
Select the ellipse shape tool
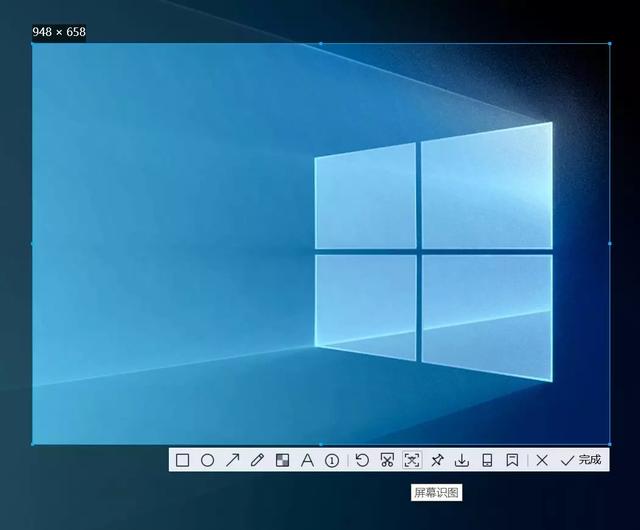(x=208, y=460)
